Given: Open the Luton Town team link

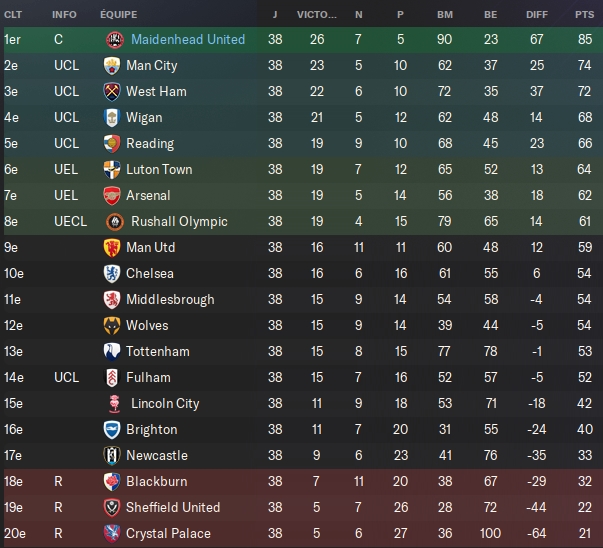Looking at the screenshot, I should (x=159, y=170).
